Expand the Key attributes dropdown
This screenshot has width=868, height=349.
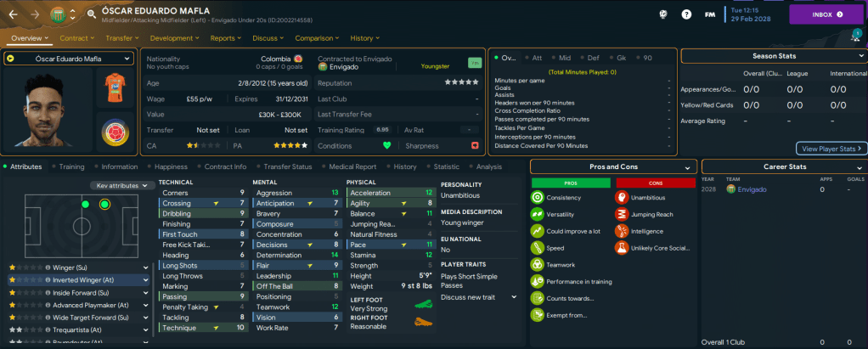(123, 185)
